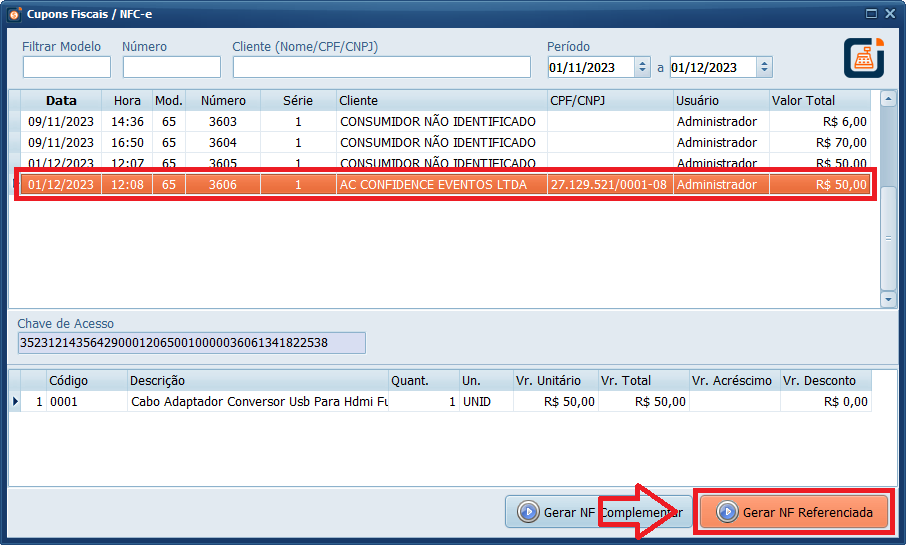Click the cash register logo icon
This screenshot has height=545, width=906.
863,57
